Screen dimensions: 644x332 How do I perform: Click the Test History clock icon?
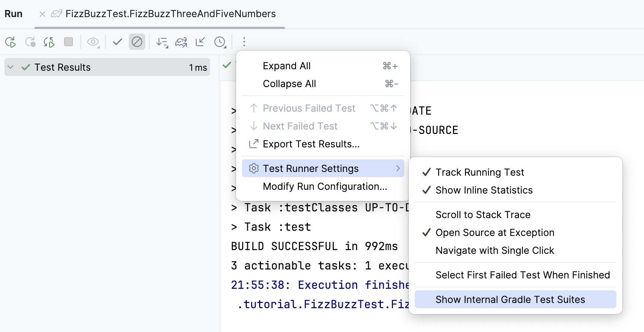(220, 42)
